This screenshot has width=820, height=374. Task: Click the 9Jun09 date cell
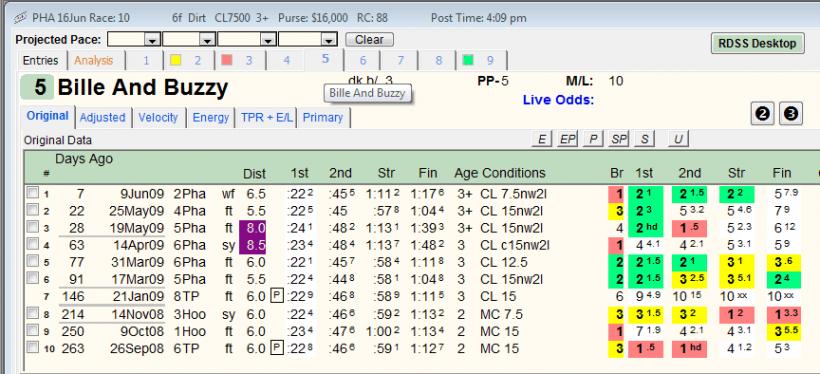142,194
